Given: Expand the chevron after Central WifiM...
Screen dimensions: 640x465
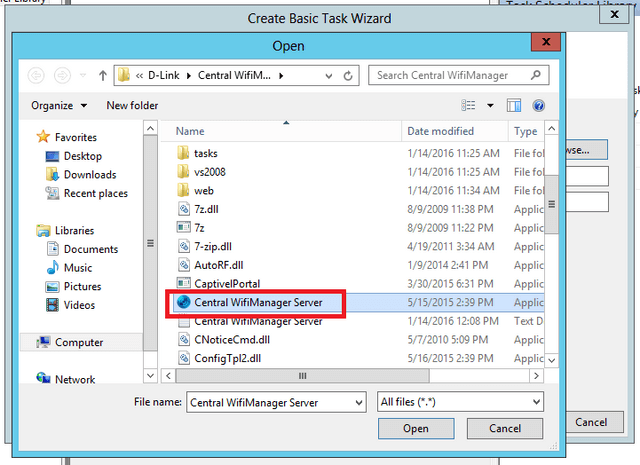Looking at the screenshot, I should (281, 76).
